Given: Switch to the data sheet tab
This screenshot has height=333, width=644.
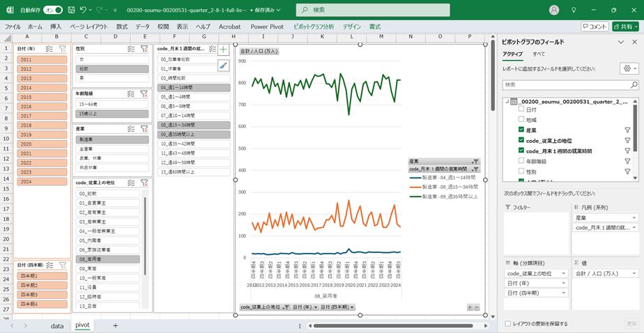Looking at the screenshot, I should (x=57, y=325).
